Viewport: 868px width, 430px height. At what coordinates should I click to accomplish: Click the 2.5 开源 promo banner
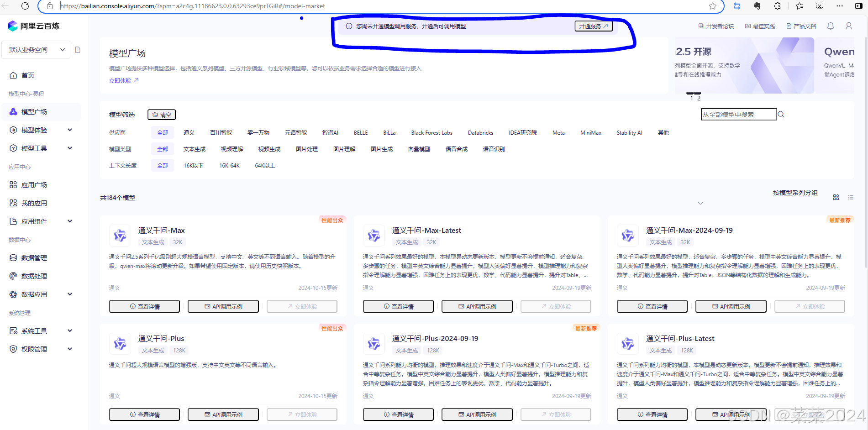click(744, 65)
